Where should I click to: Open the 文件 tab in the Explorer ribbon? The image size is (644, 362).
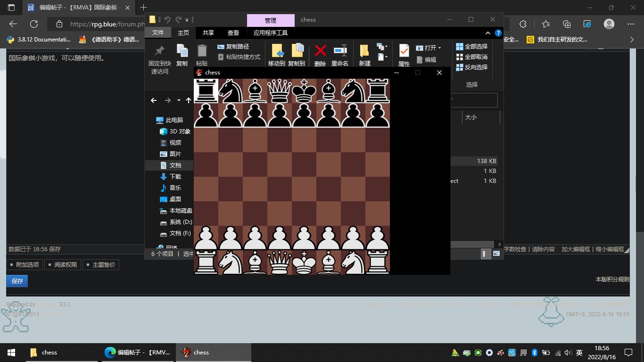158,33
